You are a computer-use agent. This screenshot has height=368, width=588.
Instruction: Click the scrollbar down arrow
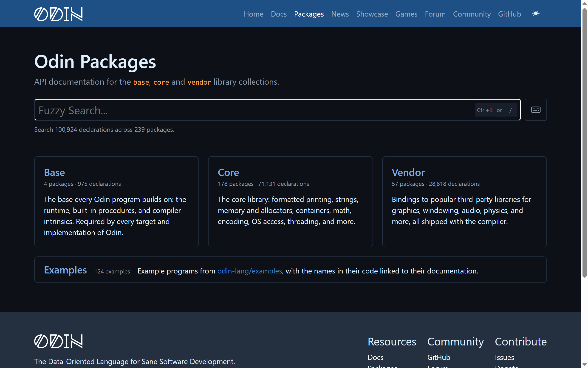[585, 364]
